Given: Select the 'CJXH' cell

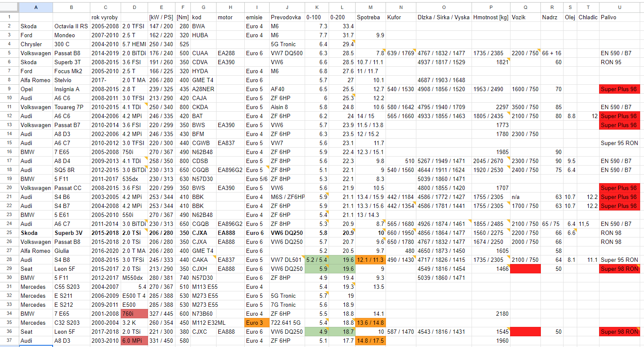Looking at the screenshot, I should [x=203, y=269].
